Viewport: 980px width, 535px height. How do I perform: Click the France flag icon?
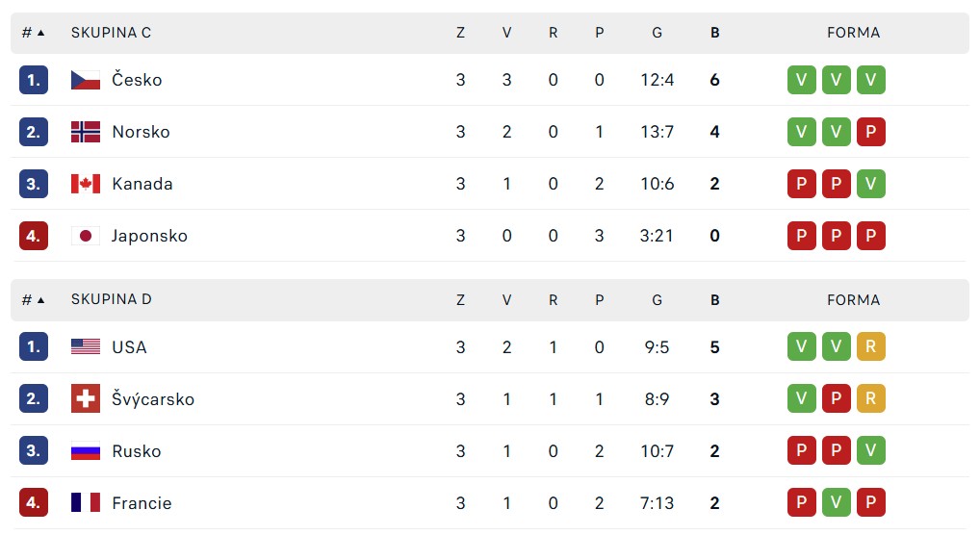[x=86, y=502]
